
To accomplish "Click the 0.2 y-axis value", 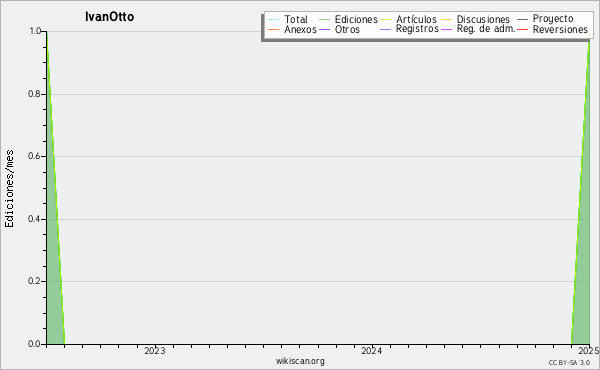I will (34, 281).
